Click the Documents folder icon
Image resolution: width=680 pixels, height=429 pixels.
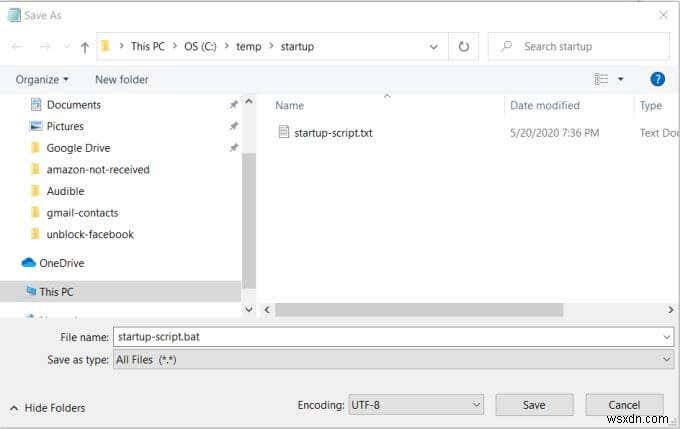(x=36, y=105)
